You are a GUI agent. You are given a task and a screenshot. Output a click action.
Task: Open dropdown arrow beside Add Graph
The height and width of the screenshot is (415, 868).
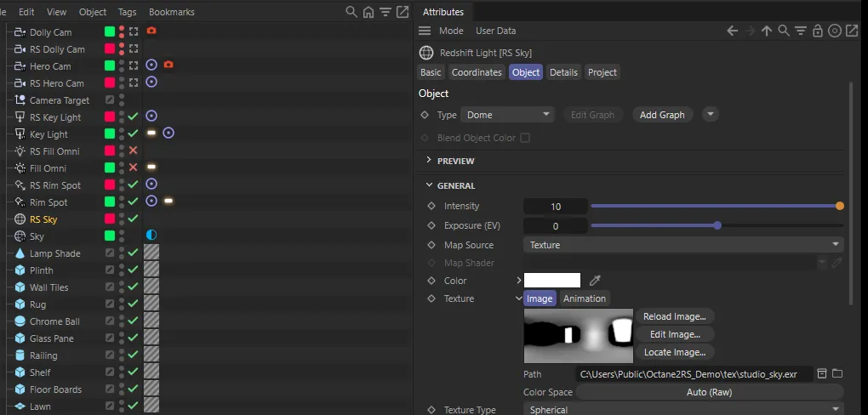tap(711, 115)
